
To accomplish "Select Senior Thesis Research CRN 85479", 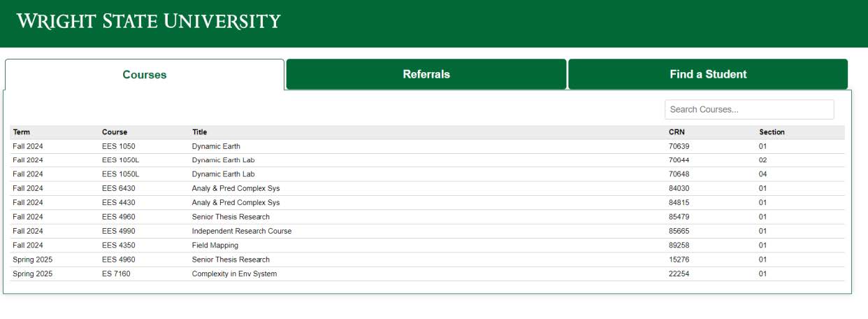I will pyautogui.click(x=231, y=217).
